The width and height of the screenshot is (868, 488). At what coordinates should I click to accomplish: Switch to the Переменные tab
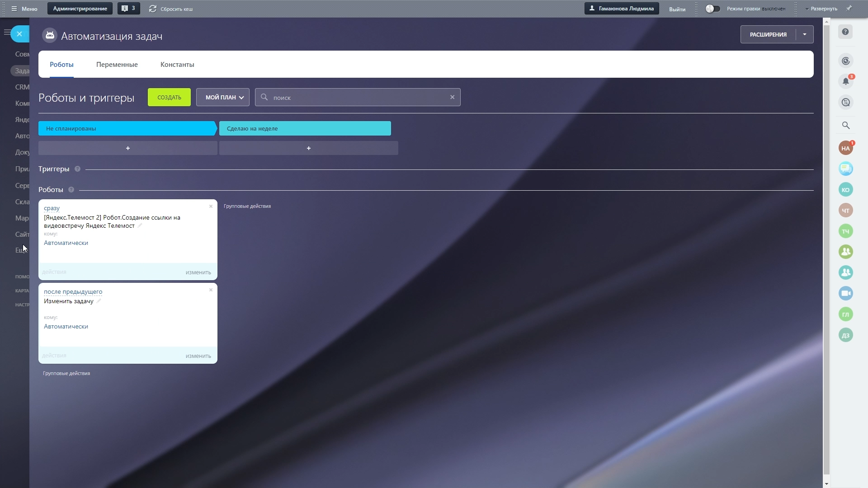117,65
